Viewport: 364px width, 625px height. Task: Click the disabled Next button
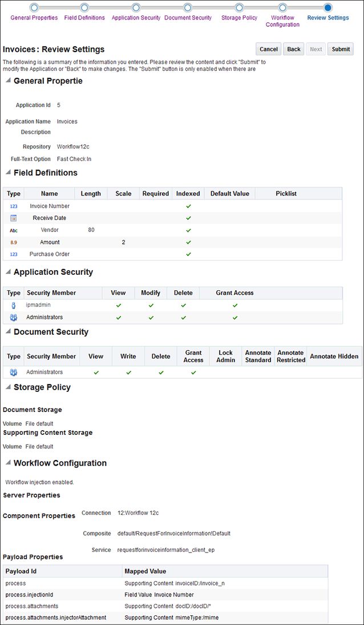point(316,49)
